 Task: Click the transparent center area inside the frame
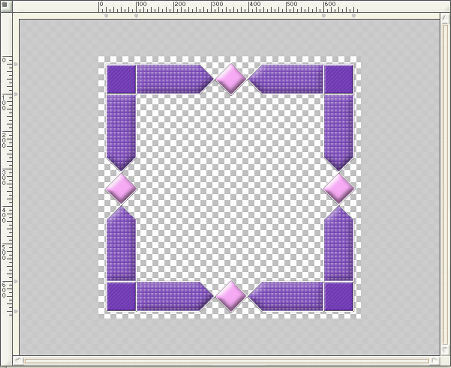[230, 188]
